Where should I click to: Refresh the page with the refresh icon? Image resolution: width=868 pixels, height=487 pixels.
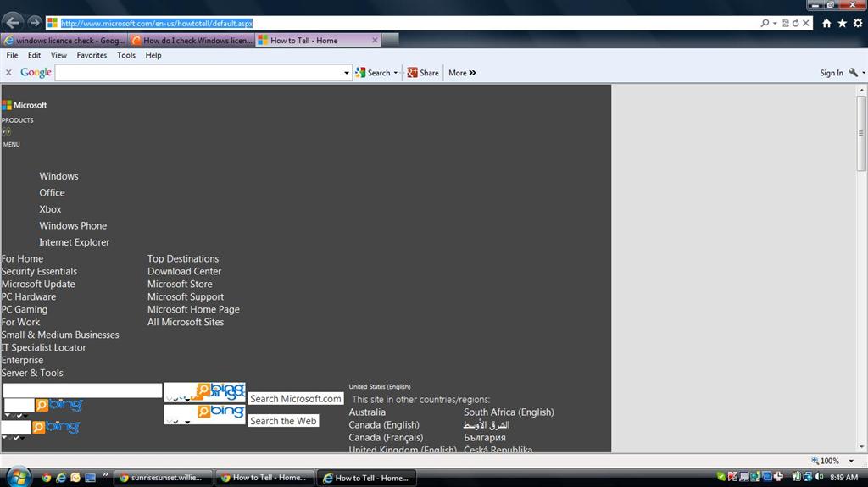click(795, 23)
